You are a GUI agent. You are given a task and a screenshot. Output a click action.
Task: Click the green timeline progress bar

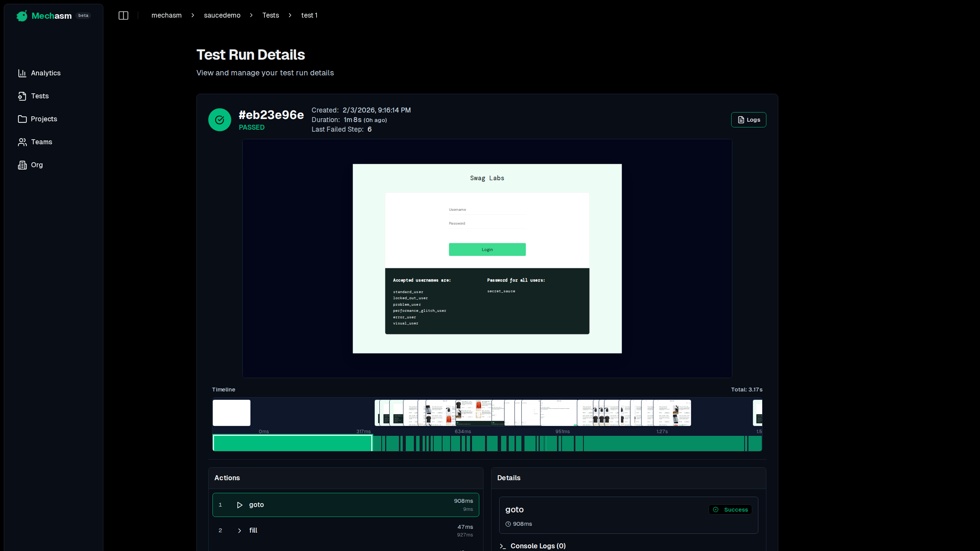292,443
